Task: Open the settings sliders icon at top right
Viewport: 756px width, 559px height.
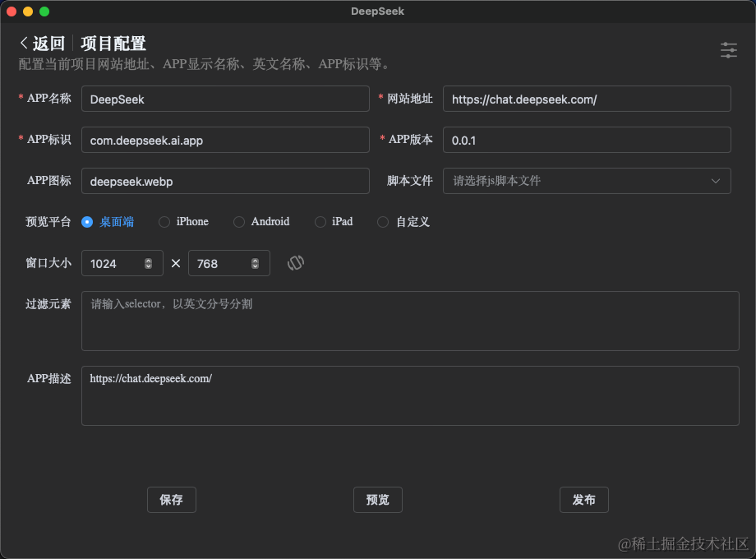Action: (729, 50)
